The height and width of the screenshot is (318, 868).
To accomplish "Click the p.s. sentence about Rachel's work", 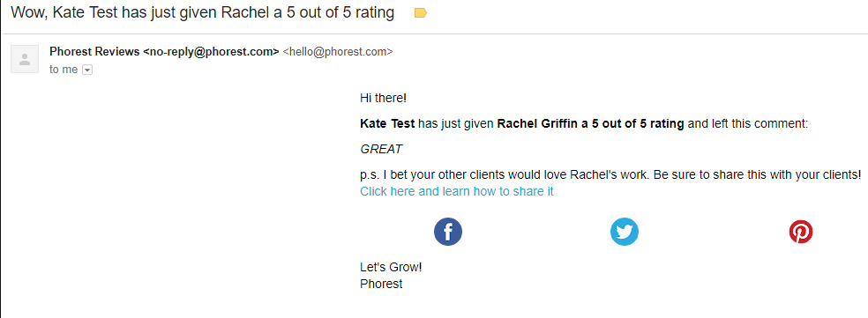I will (610, 174).
